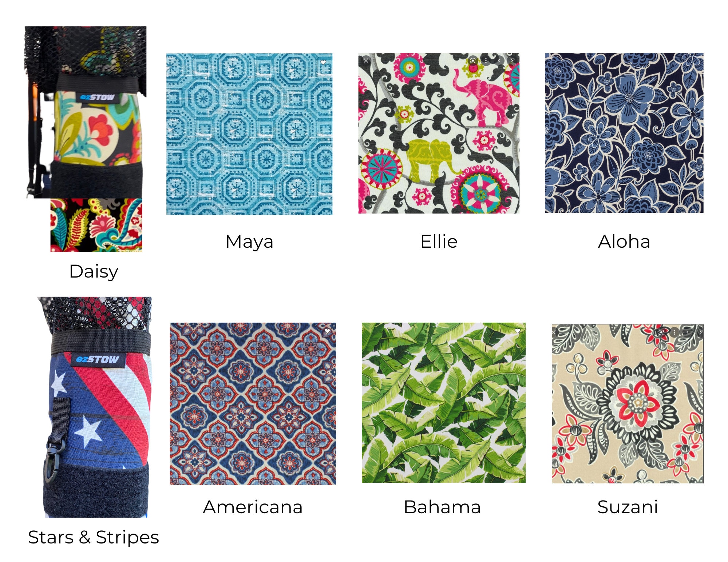This screenshot has width=728, height=562.
Task: Click the next arrow on Suzani swatch
Action: (x=700, y=332)
